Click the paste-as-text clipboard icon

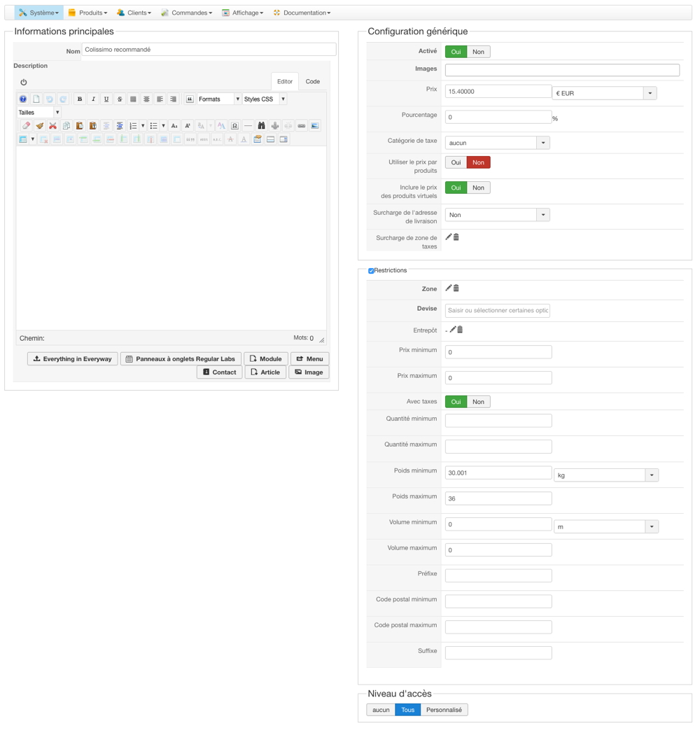[x=93, y=125]
